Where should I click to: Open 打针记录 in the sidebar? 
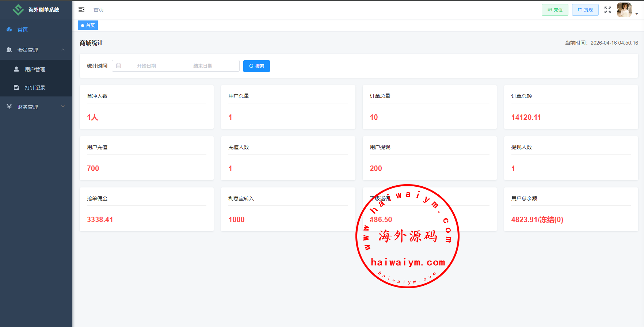pos(35,88)
